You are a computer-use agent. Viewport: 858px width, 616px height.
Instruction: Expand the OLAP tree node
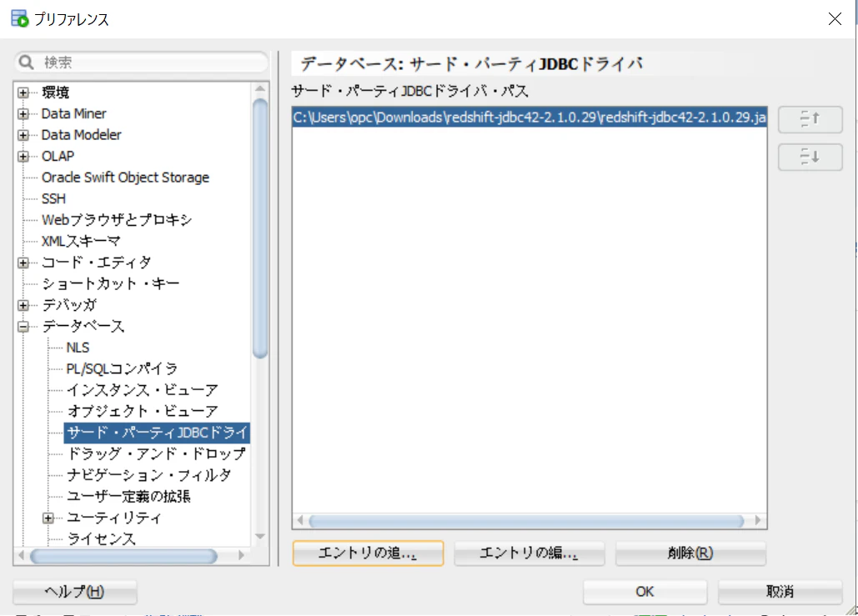[23, 157]
